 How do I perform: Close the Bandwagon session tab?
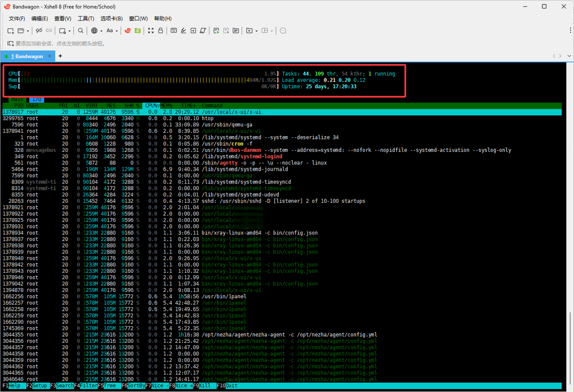(50, 56)
